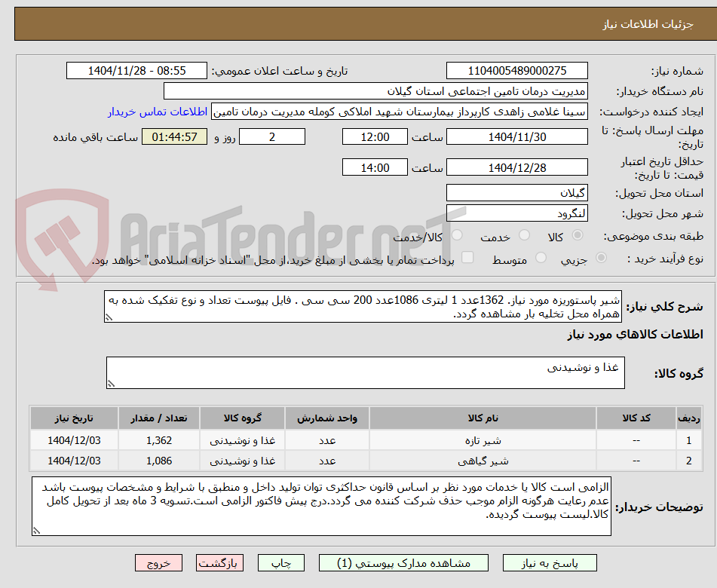Image resolution: width=717 pixels, height=588 pixels.
Task: Click unit cell عدد in شیر گیاهی row
Action: click(327, 461)
